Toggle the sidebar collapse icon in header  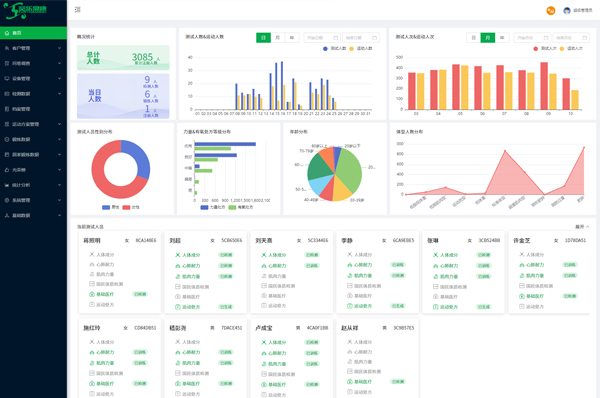78,10
